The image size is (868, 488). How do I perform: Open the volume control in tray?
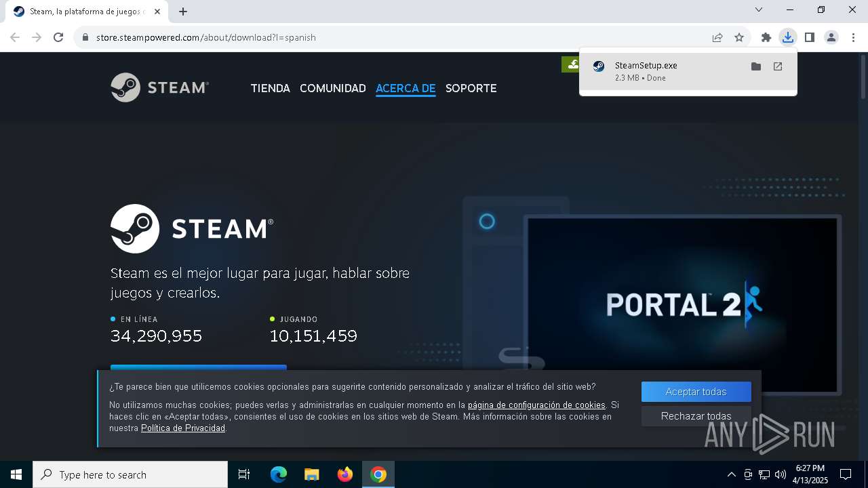click(x=781, y=474)
